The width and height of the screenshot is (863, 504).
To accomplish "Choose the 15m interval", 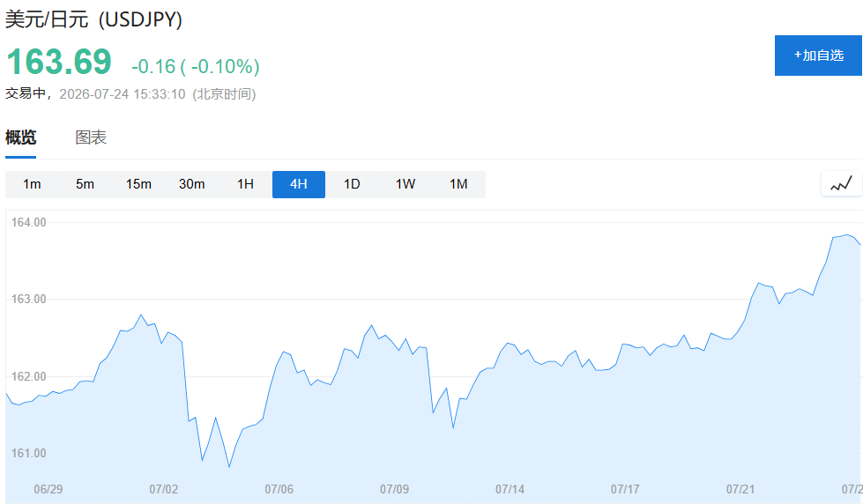I will (x=138, y=184).
